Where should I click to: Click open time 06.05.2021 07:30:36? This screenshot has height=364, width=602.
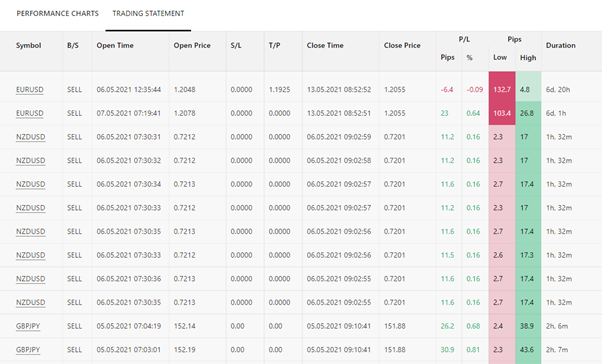coord(129,279)
